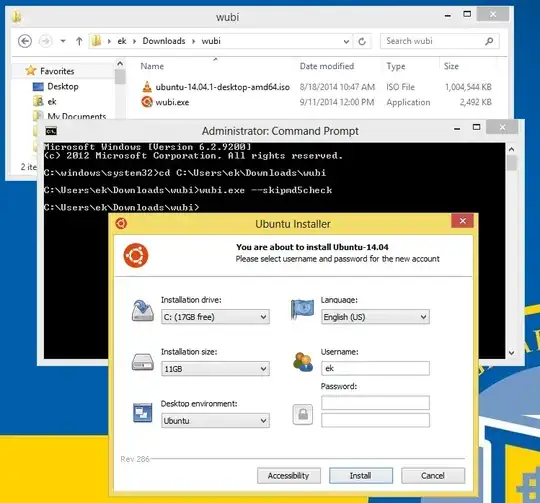This screenshot has height=503, width=540.
Task: Click the folder icon in the address bar
Action: tap(96, 41)
